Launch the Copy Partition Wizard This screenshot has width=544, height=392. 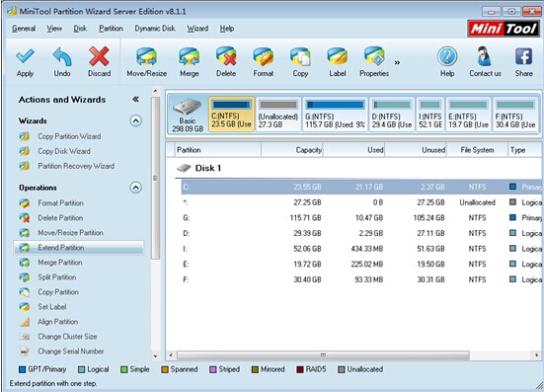(x=69, y=136)
